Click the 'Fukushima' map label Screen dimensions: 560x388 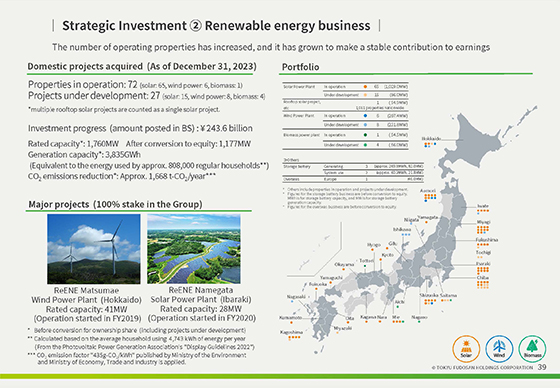[x=486, y=240]
